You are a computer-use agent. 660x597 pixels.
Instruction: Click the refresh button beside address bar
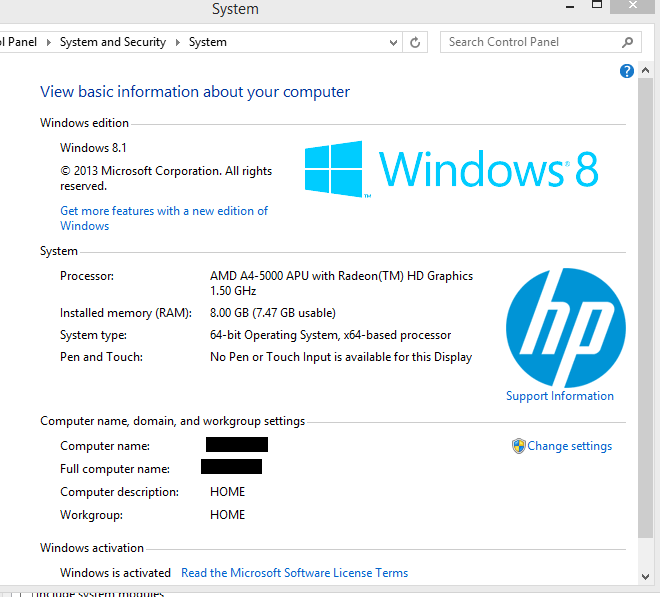tap(417, 42)
